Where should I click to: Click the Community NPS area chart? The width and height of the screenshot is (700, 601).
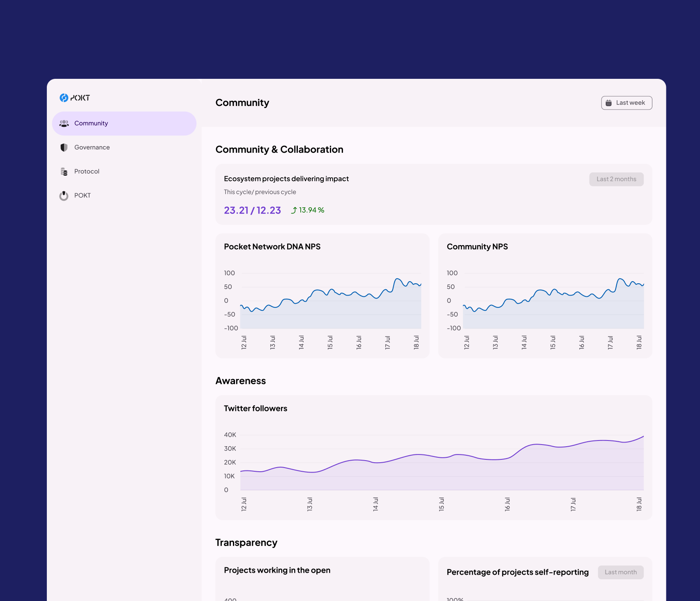(x=553, y=304)
